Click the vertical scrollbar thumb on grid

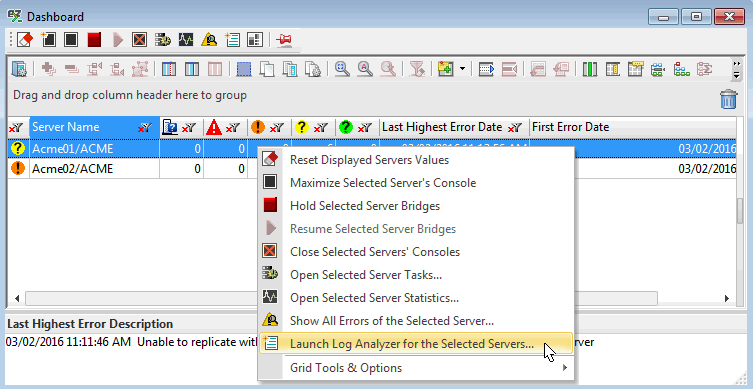(740, 210)
